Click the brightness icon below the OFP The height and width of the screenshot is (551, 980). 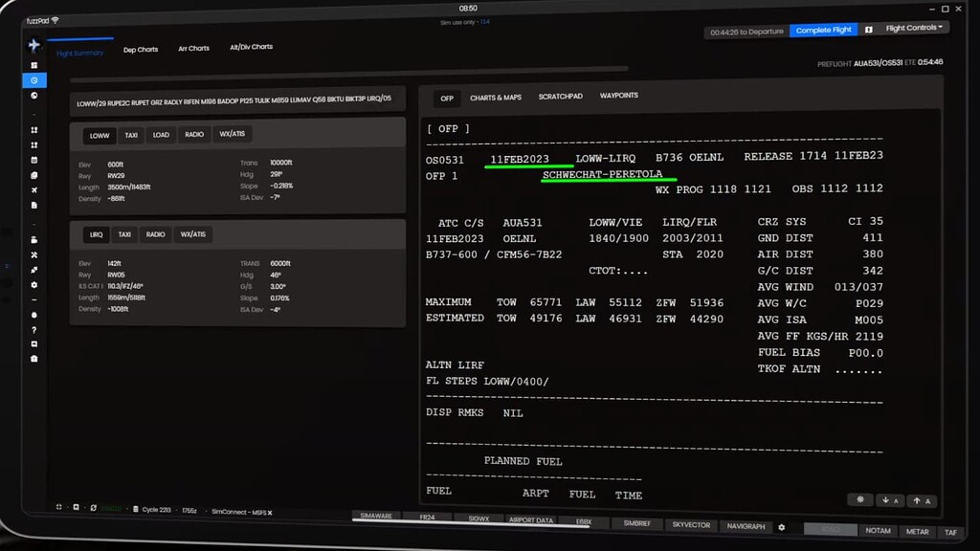(x=859, y=499)
